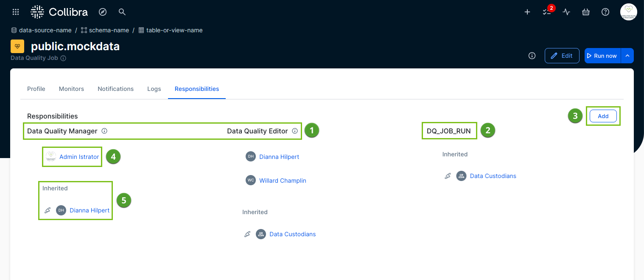Click the activity pulse icon

tap(566, 12)
